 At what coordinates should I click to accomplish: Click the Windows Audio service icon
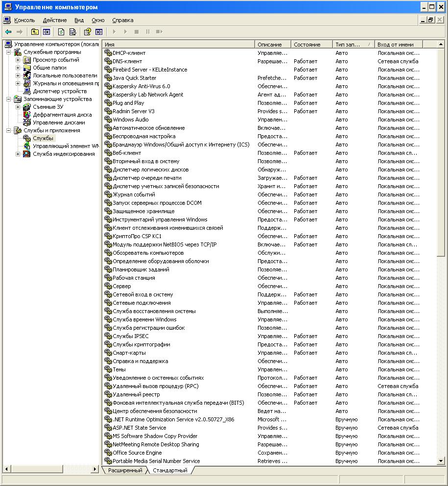click(x=108, y=120)
